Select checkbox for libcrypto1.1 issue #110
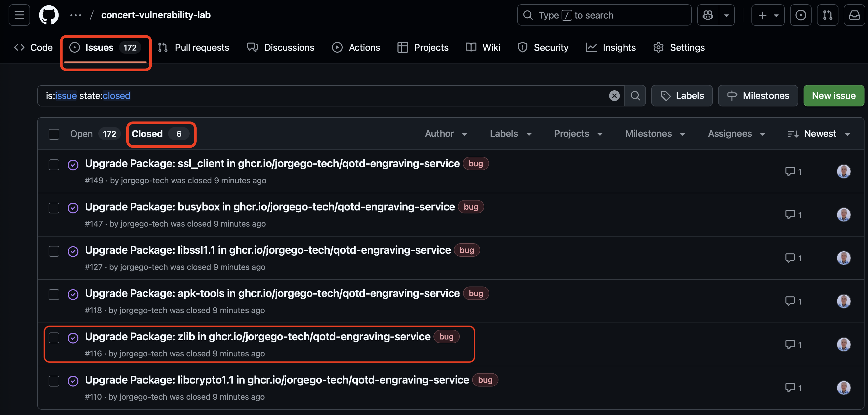The height and width of the screenshot is (415, 868). point(54,381)
